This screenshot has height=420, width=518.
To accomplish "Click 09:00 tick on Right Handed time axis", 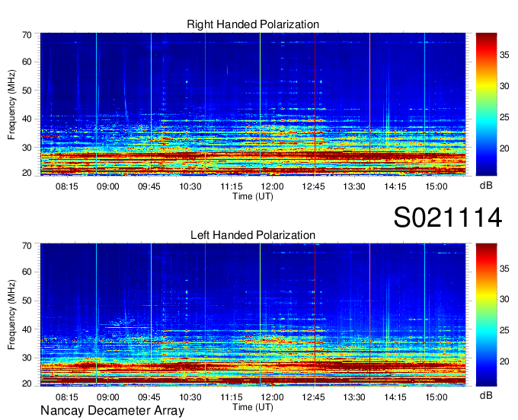I will point(107,186).
